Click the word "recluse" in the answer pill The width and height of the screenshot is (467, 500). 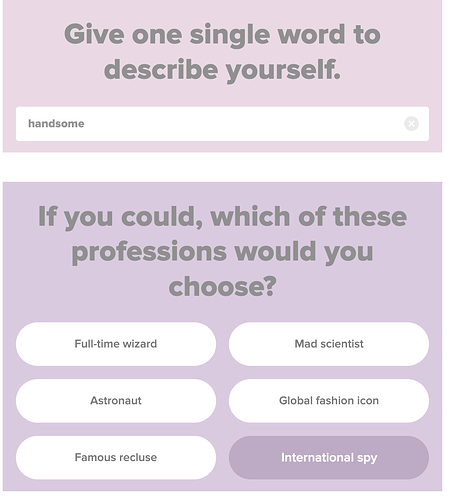pyautogui.click(x=138, y=457)
